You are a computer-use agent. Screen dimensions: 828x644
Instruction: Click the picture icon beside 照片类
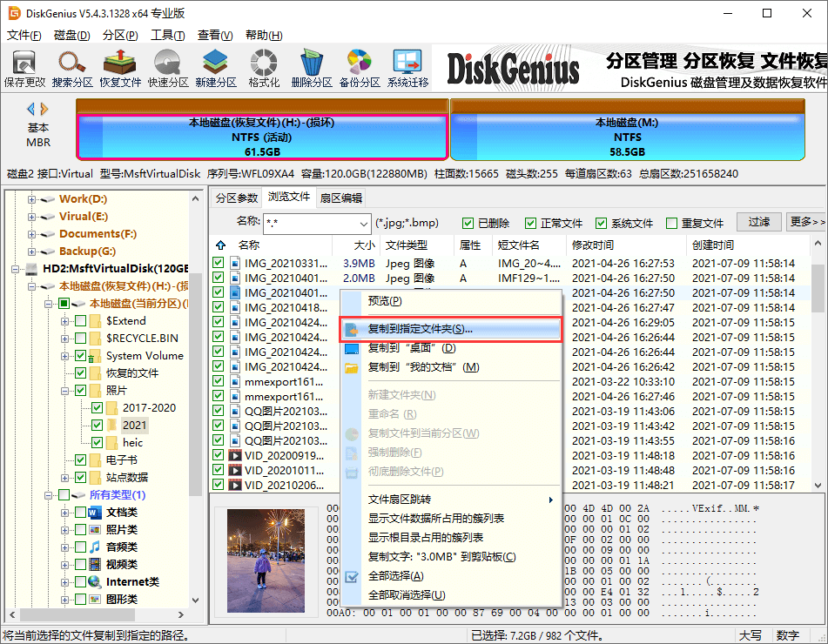95,529
